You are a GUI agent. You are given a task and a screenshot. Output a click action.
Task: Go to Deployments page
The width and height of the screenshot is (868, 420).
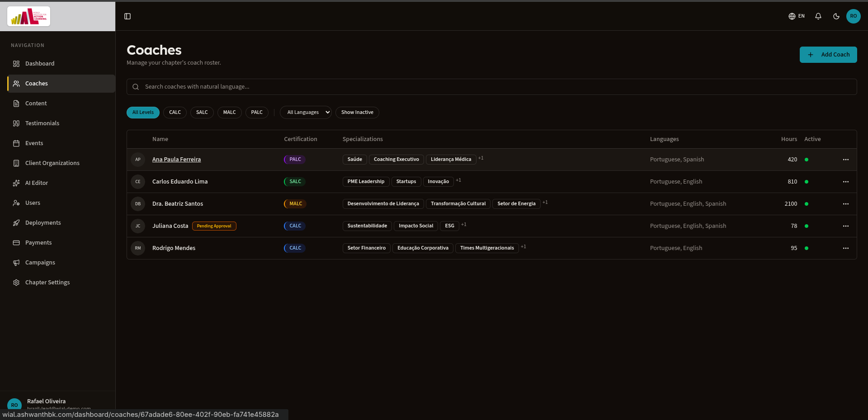pyautogui.click(x=61, y=223)
